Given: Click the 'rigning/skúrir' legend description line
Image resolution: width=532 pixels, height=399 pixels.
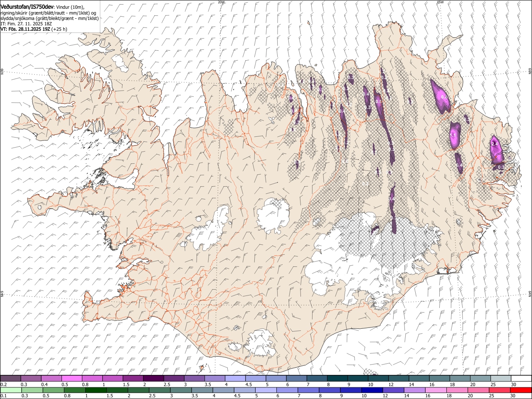Looking at the screenshot, I should tap(48, 13).
